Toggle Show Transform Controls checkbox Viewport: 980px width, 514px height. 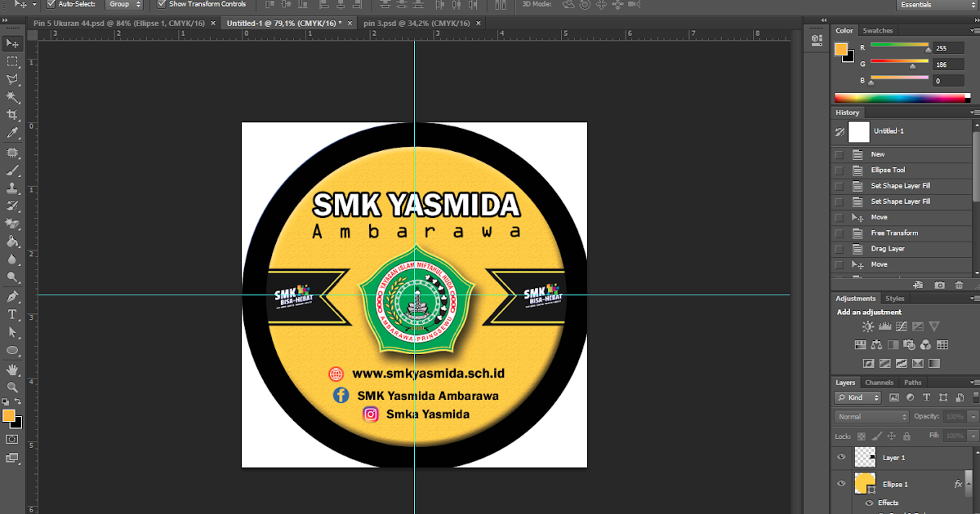162,4
